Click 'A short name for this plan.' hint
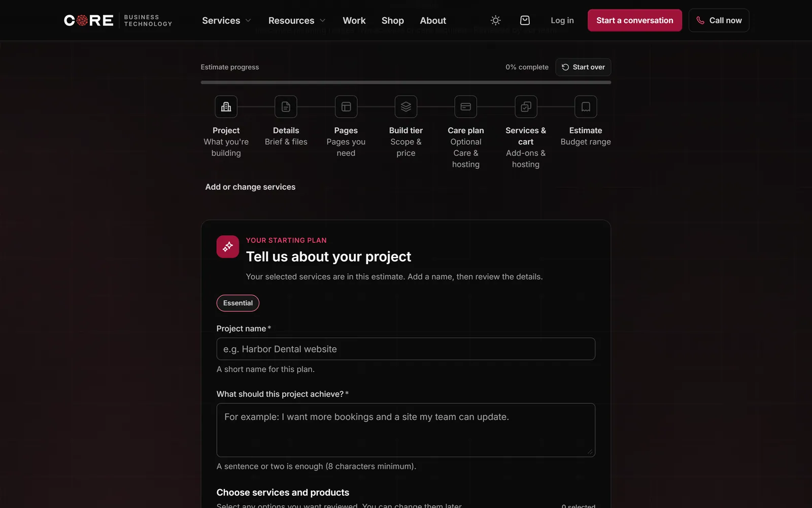The width and height of the screenshot is (812, 508). click(265, 369)
